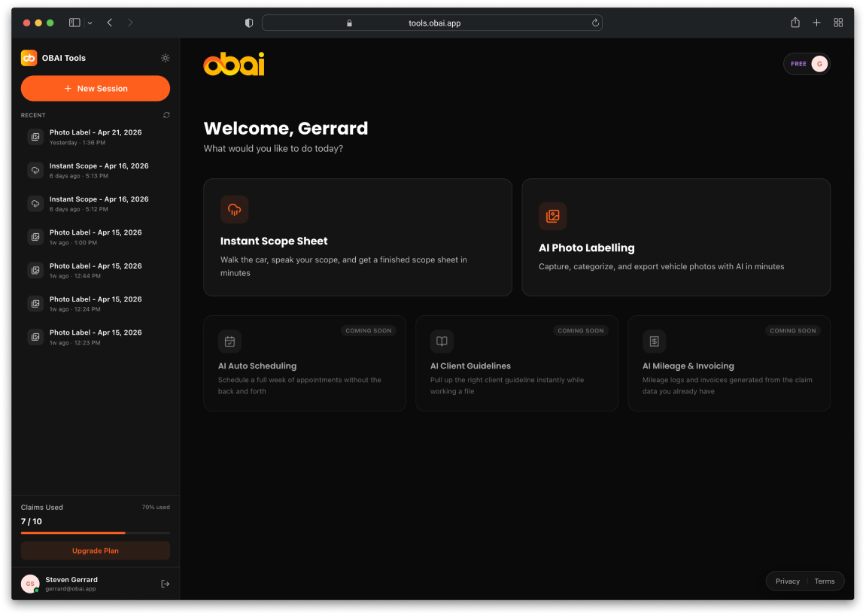Click the scope icon of the 5:12 PM session

coord(35,204)
